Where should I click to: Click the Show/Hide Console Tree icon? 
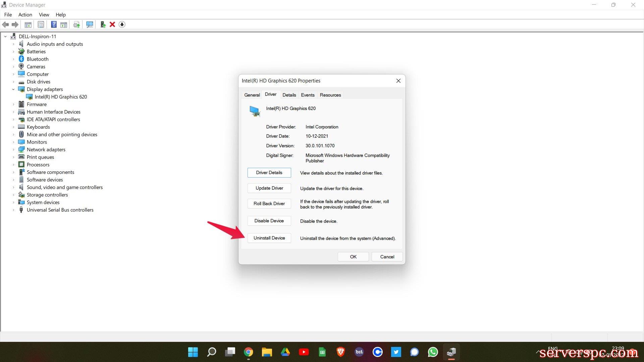[x=28, y=24]
